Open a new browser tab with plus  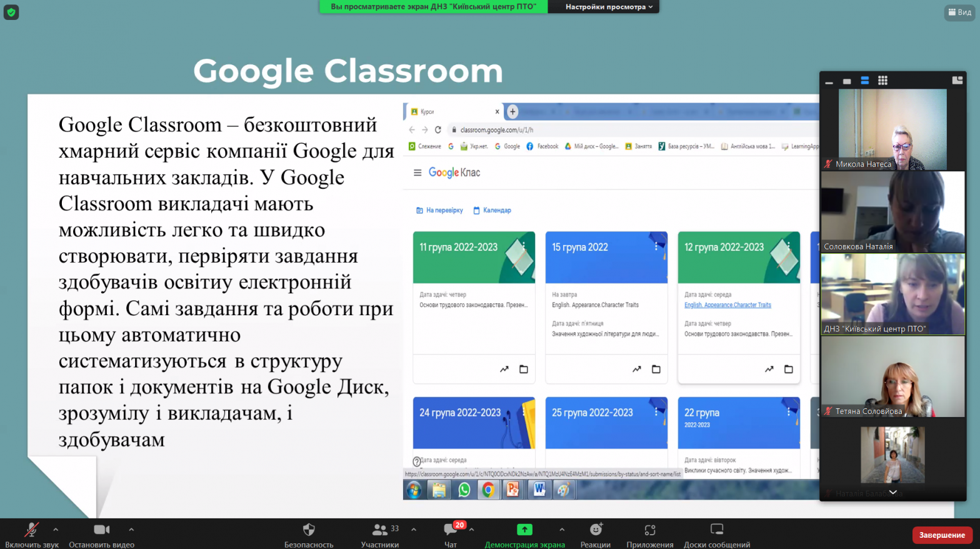tap(512, 112)
